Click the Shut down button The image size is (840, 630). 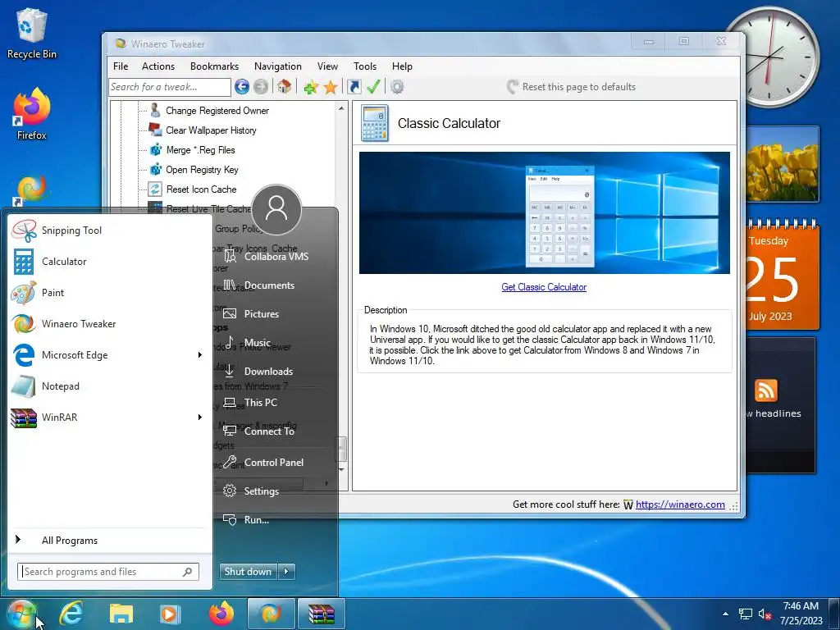point(249,572)
